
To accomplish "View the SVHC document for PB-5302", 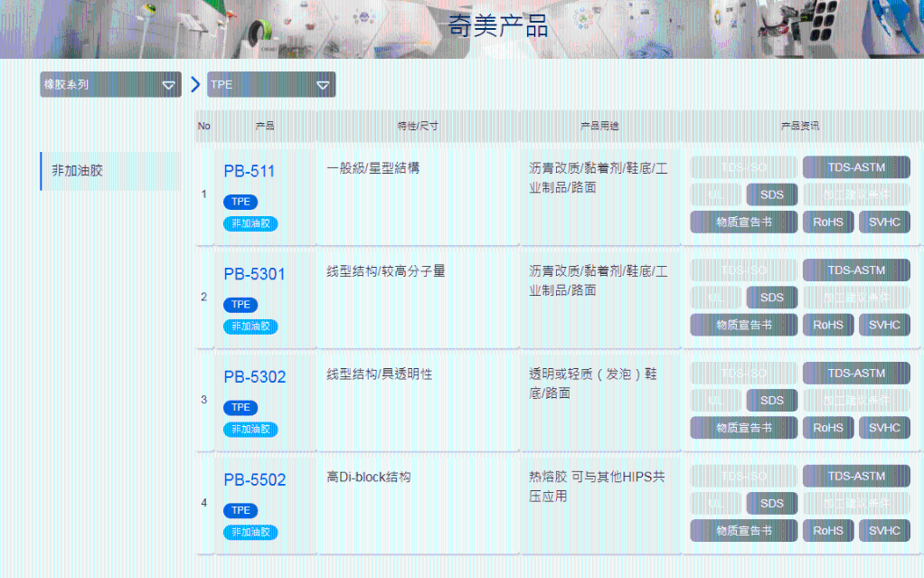I will pyautogui.click(x=884, y=428).
